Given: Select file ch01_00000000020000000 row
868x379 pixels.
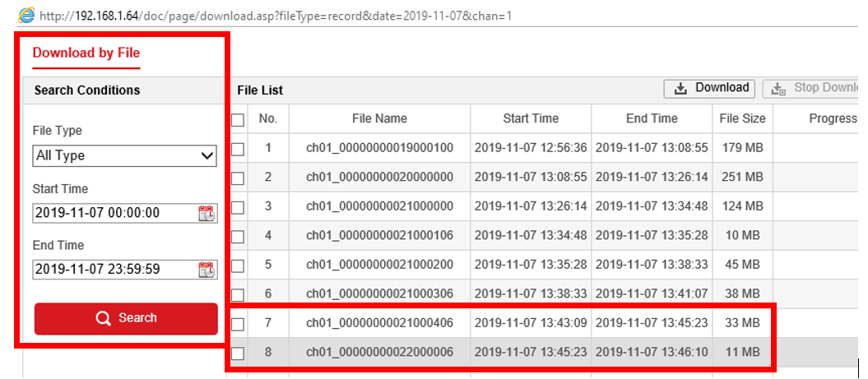Looking at the screenshot, I should click(x=379, y=177).
